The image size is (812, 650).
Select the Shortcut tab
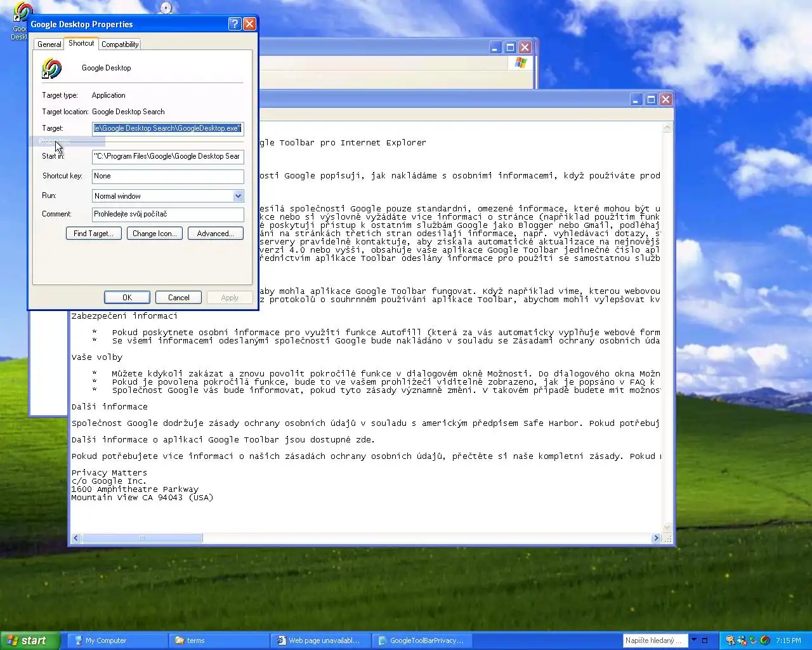point(81,43)
